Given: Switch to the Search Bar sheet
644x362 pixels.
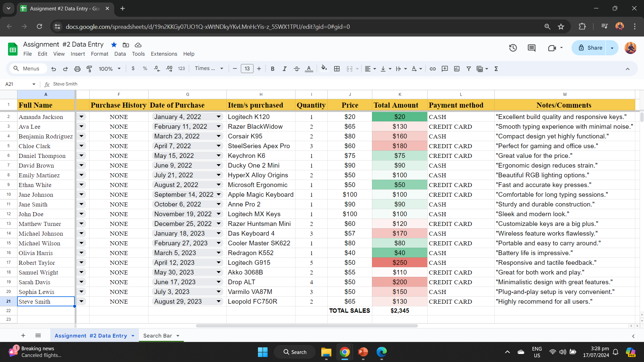Looking at the screenshot, I should 158,336.
